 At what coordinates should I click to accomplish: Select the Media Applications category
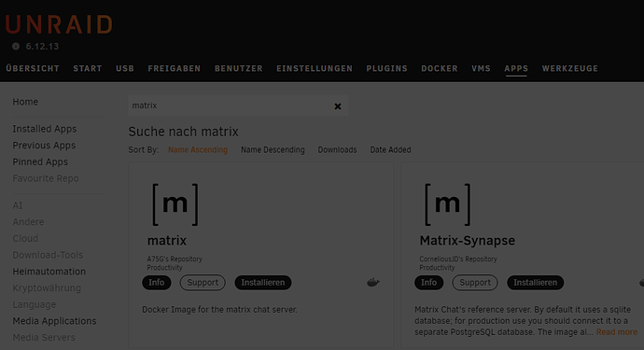[x=54, y=321]
